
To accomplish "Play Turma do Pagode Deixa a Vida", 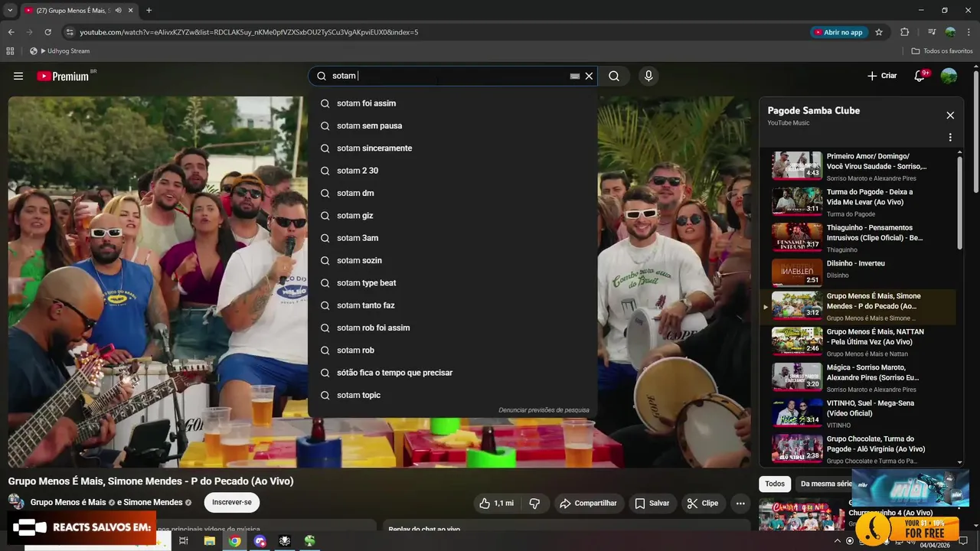I will (x=857, y=202).
